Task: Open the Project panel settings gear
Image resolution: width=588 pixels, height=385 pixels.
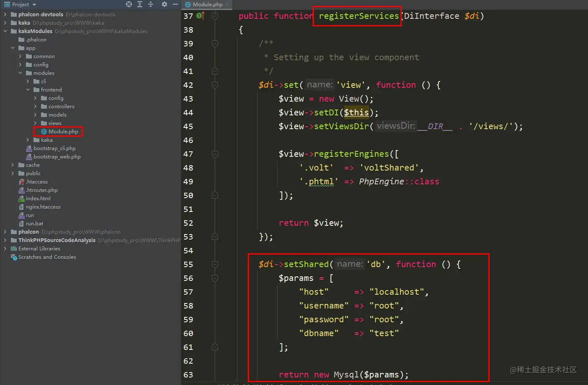Action: pos(164,4)
